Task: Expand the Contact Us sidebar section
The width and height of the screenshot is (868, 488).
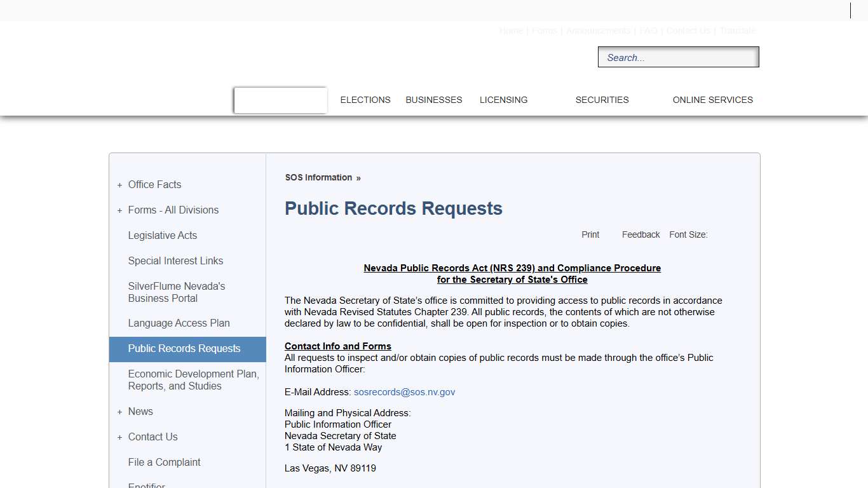Action: coord(153,437)
